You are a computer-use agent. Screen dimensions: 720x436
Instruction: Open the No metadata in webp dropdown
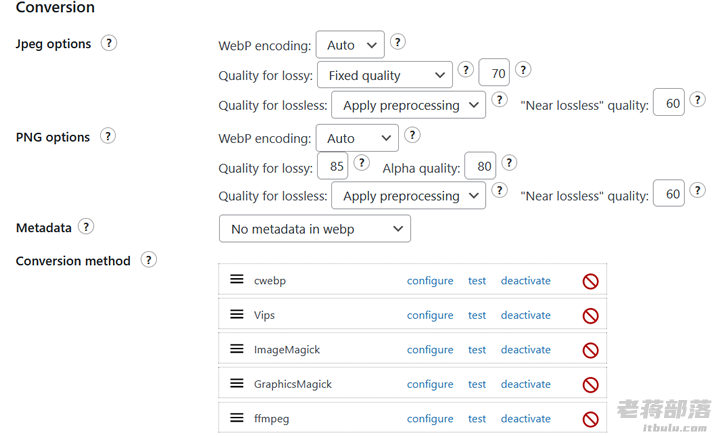315,229
